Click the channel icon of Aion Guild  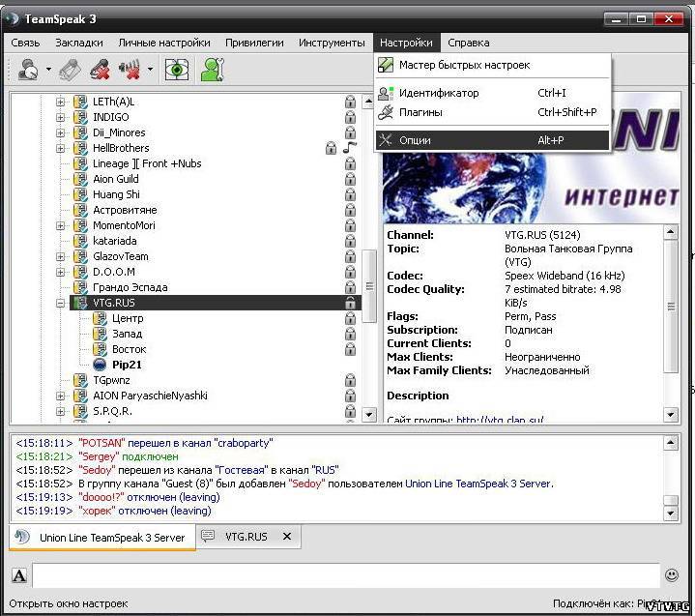point(80,179)
